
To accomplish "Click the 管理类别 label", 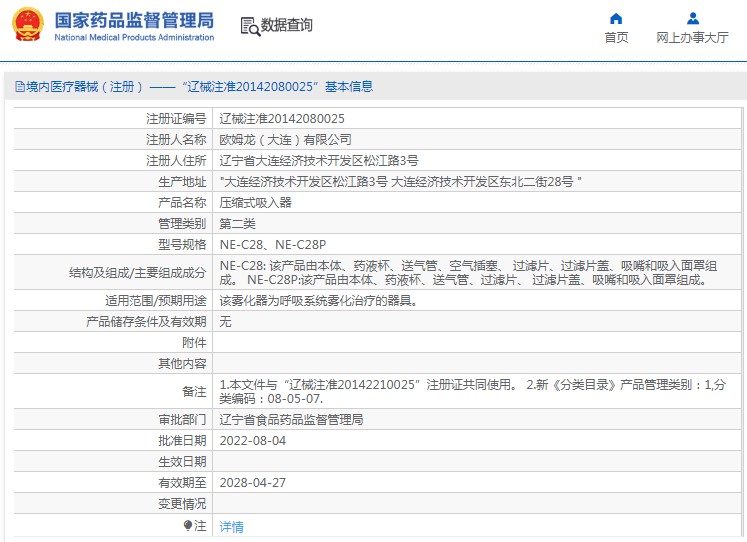I will point(182,223).
